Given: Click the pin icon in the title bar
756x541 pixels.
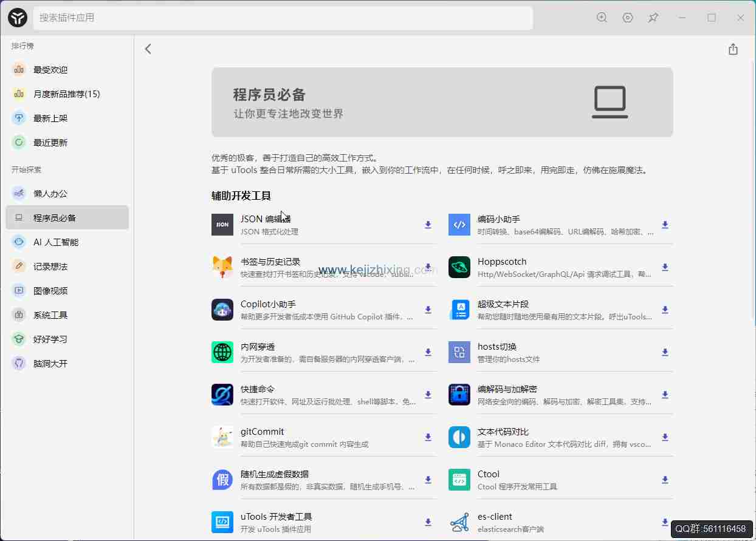Looking at the screenshot, I should coord(653,18).
